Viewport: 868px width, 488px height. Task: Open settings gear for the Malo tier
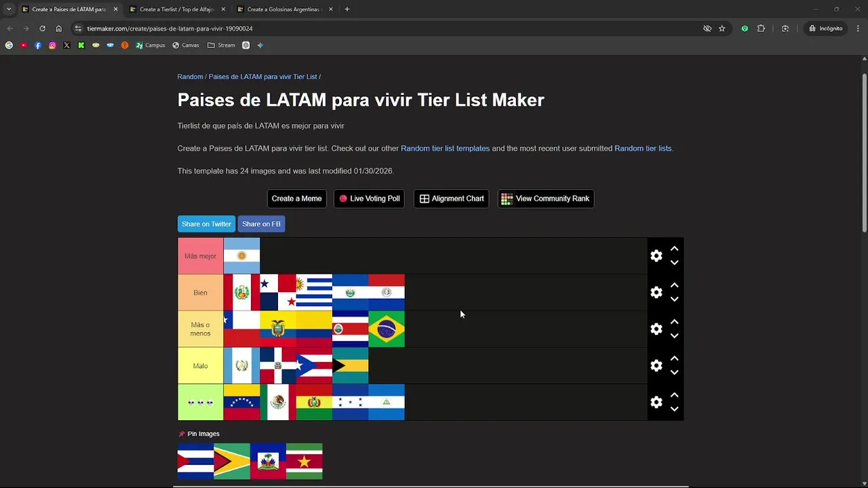click(x=656, y=366)
